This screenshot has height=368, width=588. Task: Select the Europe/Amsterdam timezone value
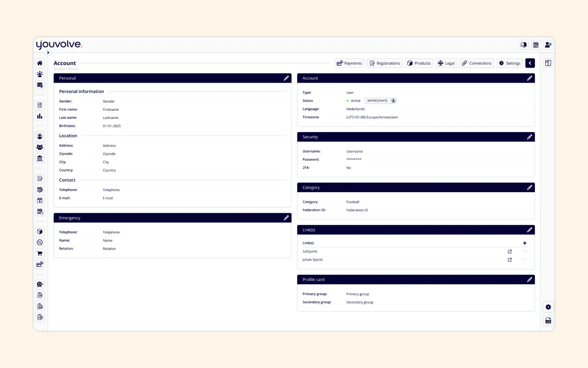(x=372, y=117)
